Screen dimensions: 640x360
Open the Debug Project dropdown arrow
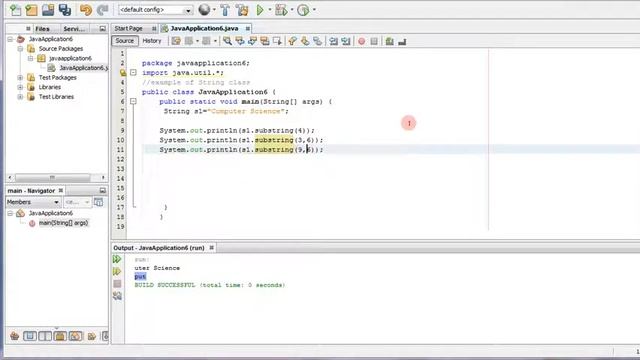tap(292, 10)
